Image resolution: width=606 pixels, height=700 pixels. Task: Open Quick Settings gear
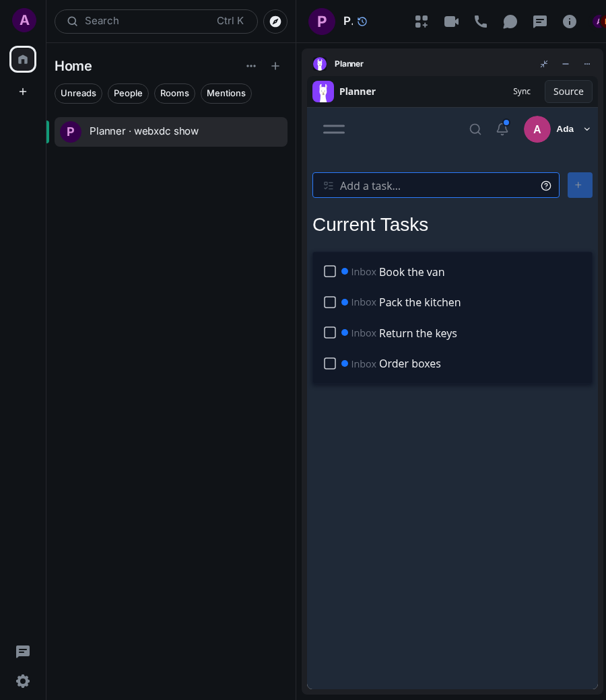point(23,680)
